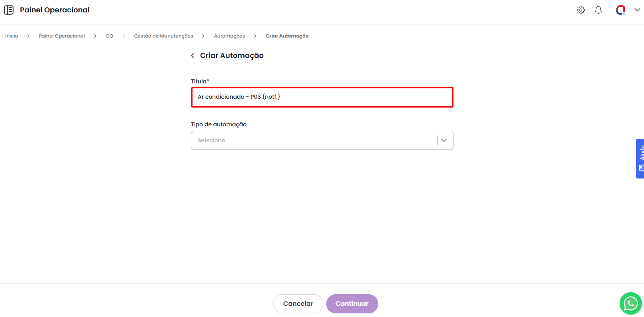Navigate to Painel Operacional breadcrumb
This screenshot has height=317, width=644.
62,36
